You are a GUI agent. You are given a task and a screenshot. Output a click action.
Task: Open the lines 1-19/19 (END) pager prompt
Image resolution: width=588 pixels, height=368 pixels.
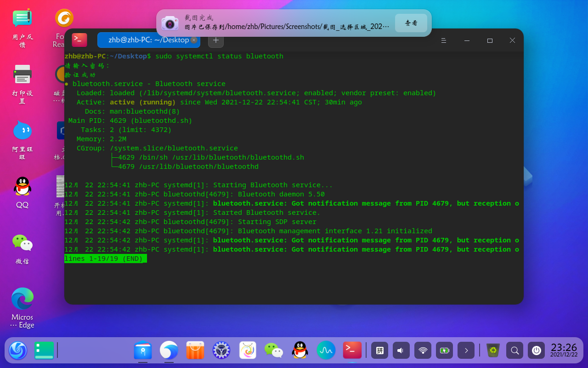tap(105, 258)
